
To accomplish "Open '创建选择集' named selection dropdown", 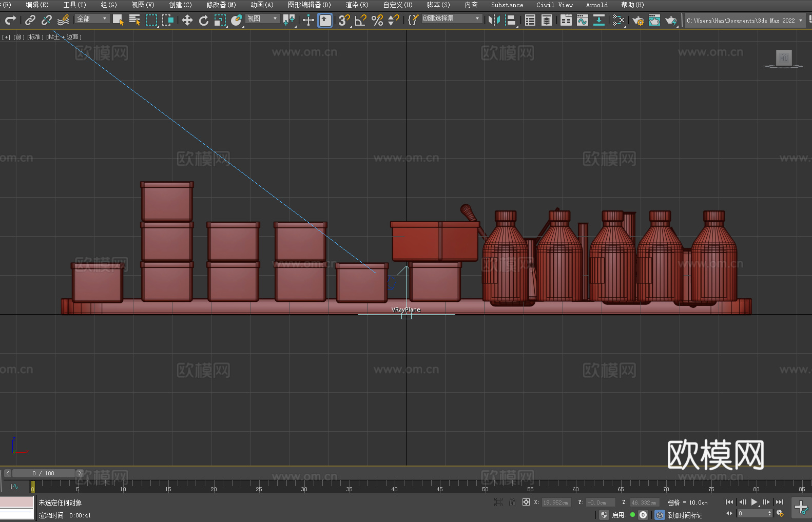I will pos(452,18).
